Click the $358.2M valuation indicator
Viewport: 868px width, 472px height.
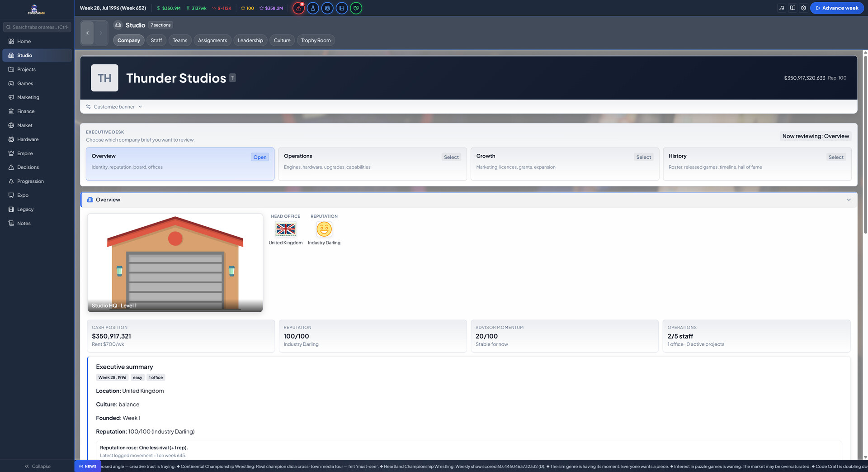[x=271, y=8]
